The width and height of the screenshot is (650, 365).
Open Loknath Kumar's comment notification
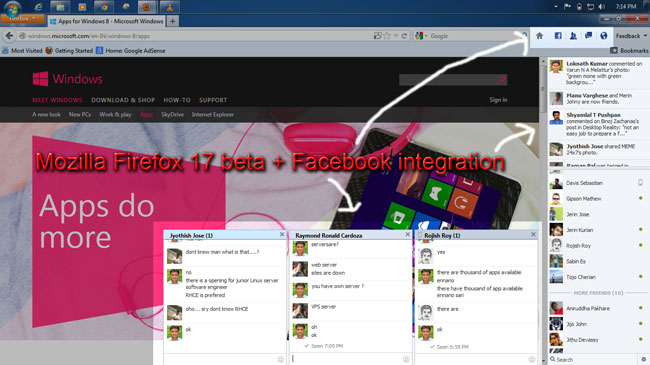point(599,73)
